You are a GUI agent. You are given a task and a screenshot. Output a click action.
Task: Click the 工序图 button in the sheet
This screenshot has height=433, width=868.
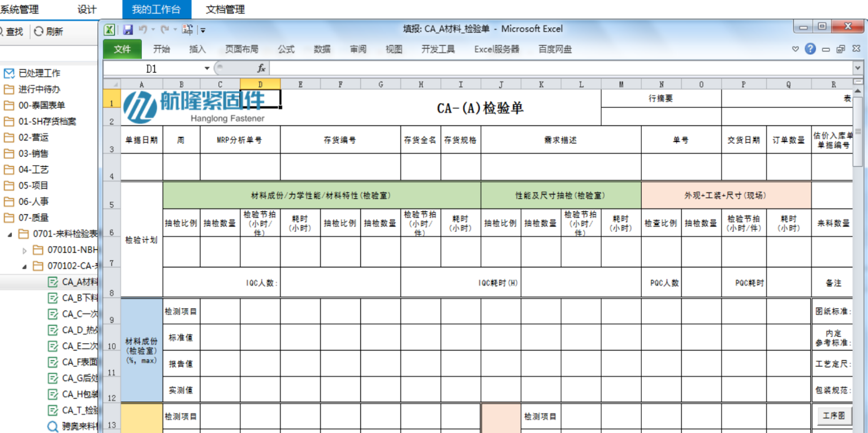pos(834,416)
